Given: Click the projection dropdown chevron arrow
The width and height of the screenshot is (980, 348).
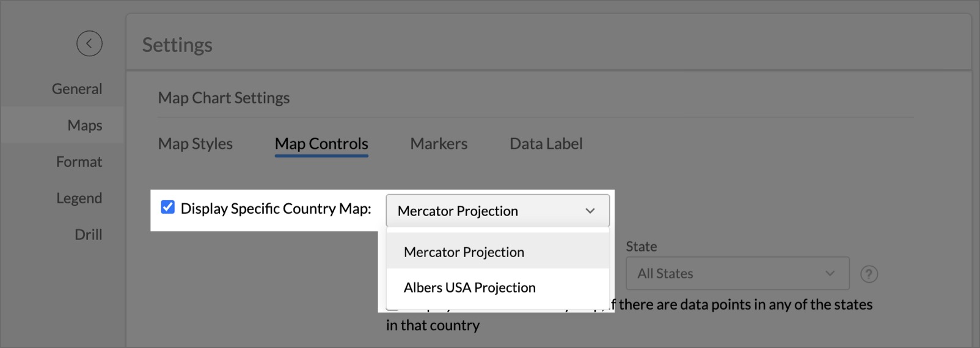Looking at the screenshot, I should click(590, 211).
